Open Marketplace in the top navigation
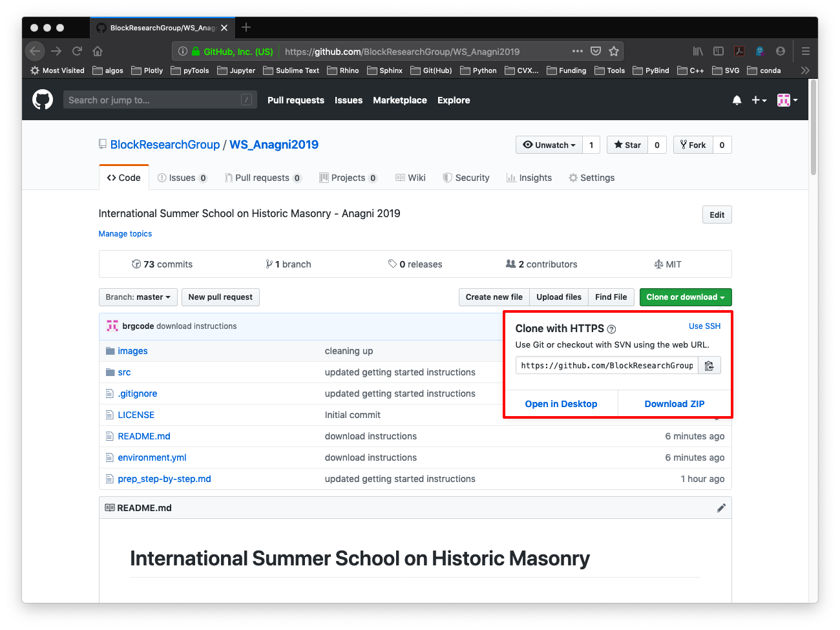The height and width of the screenshot is (630, 840). click(400, 100)
